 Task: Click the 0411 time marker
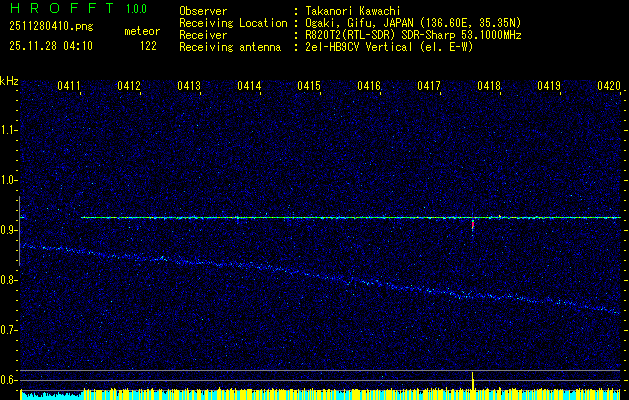click(69, 87)
